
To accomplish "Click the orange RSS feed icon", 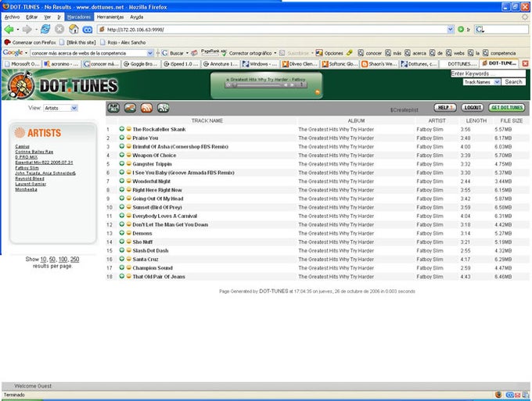I will (146, 108).
